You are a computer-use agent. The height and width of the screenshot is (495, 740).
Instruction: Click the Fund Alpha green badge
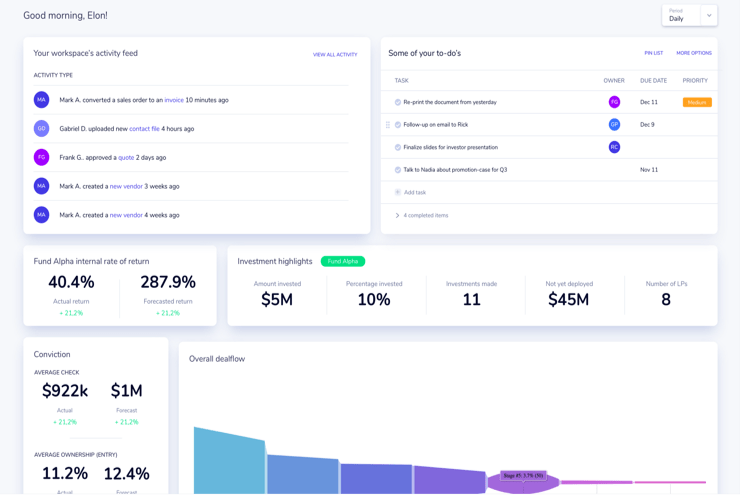click(x=342, y=261)
